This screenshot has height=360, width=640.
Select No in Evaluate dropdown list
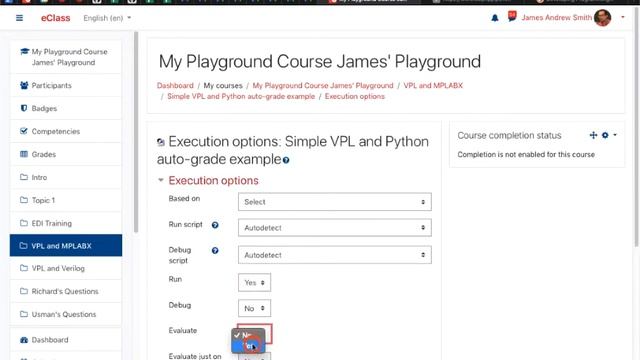click(x=248, y=335)
